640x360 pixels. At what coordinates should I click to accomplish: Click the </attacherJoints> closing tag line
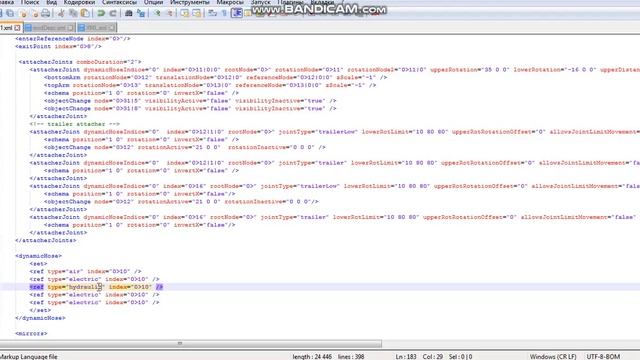pos(45,240)
